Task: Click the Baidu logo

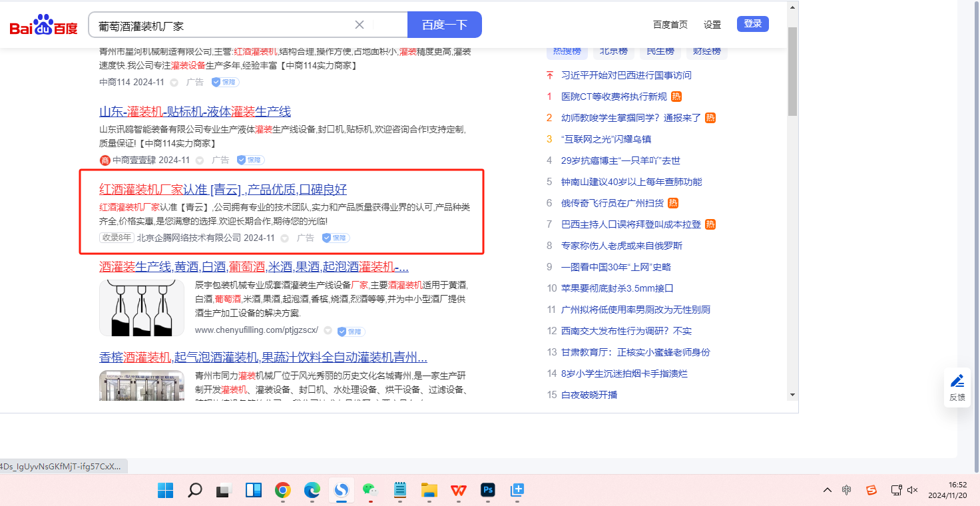Action: pyautogui.click(x=43, y=25)
